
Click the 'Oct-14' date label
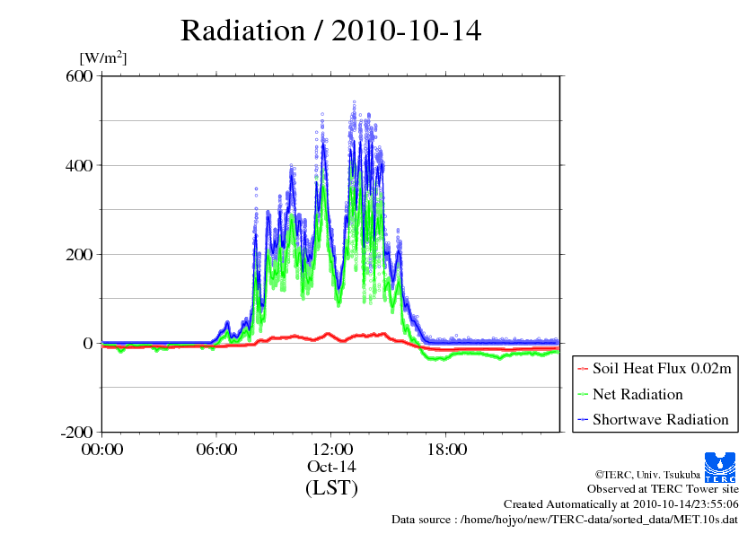click(x=331, y=467)
